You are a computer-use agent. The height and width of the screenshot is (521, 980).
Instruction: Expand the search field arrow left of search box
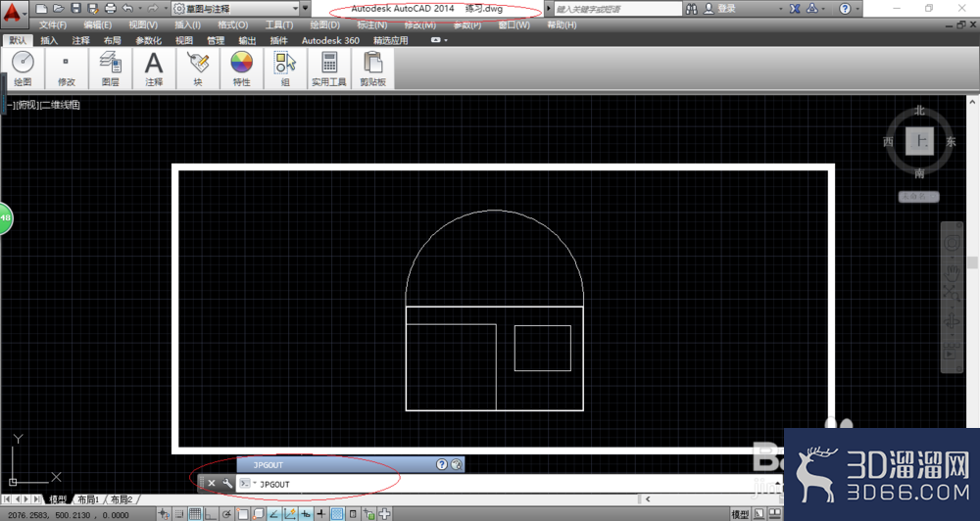(549, 9)
